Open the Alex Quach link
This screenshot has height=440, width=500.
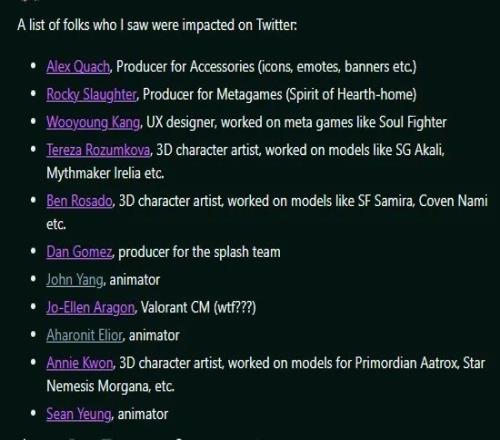(78, 67)
